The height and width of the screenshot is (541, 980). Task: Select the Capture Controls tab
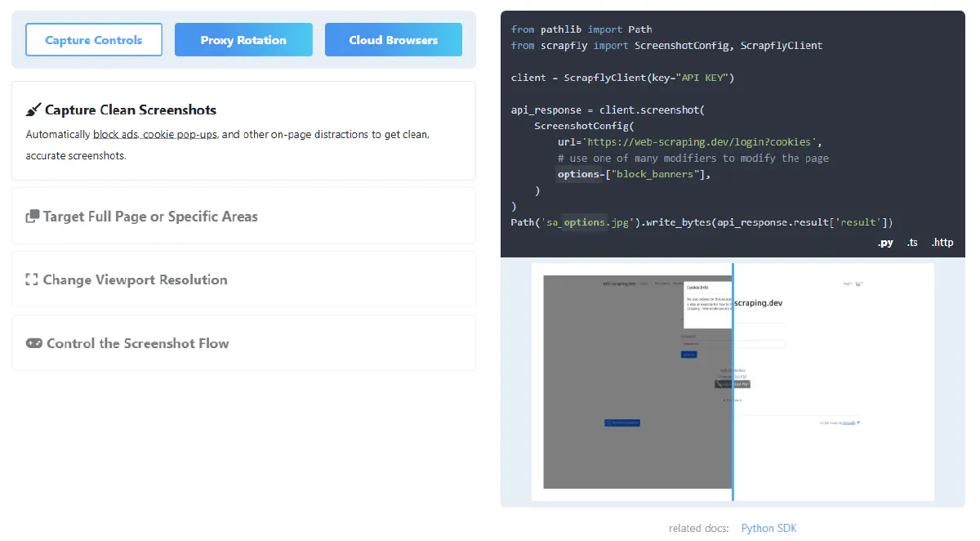click(93, 38)
